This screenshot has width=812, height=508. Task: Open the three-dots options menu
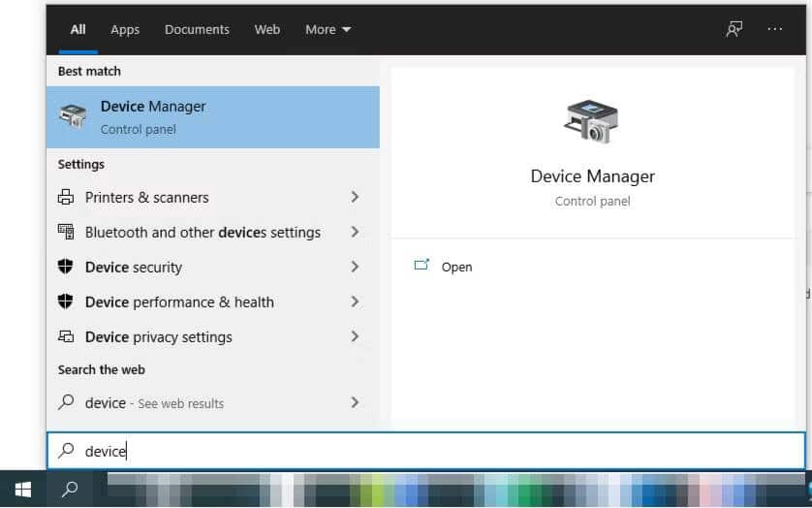774,29
